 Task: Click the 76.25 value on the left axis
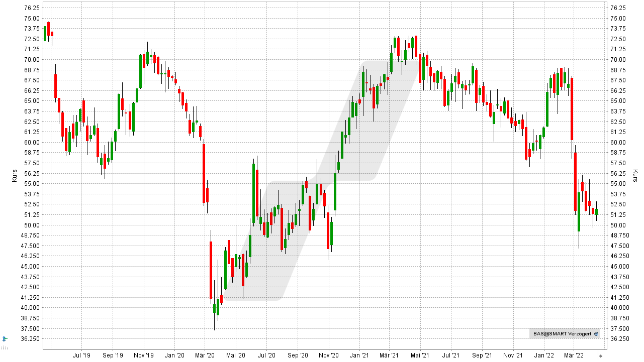click(32, 8)
